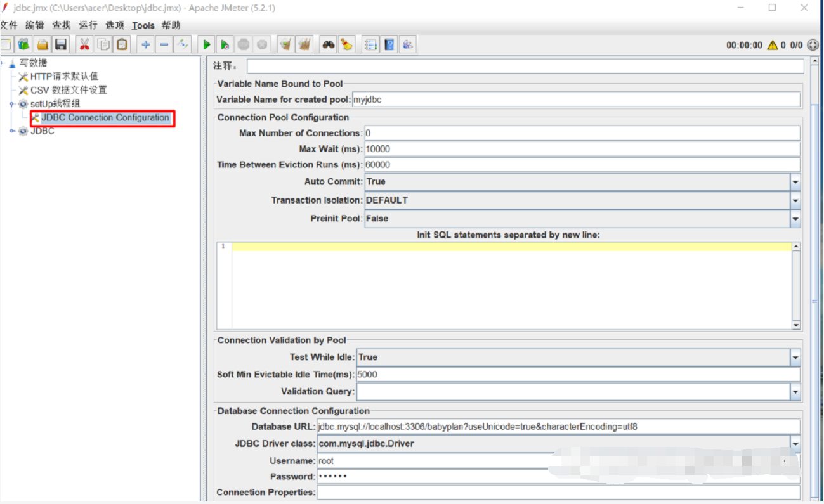Image resolution: width=824 pixels, height=504 pixels.
Task: Open the Validation Query dropdown
Action: point(795,392)
